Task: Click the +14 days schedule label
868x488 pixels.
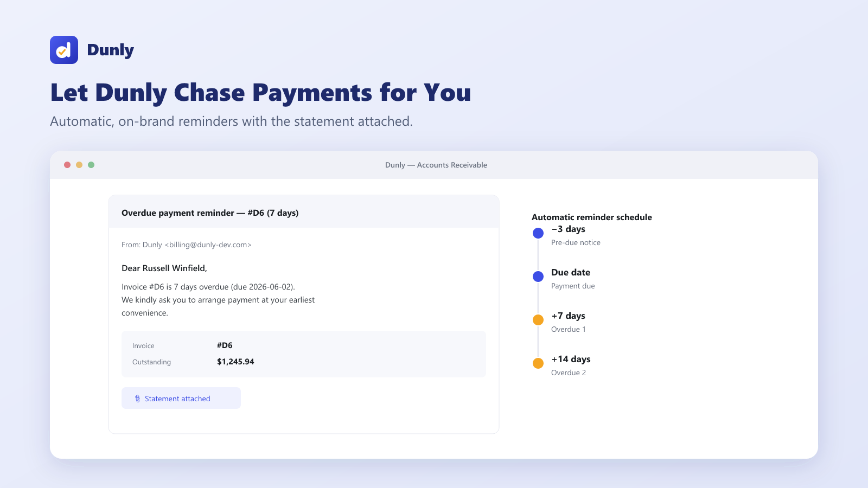Action: (x=571, y=359)
